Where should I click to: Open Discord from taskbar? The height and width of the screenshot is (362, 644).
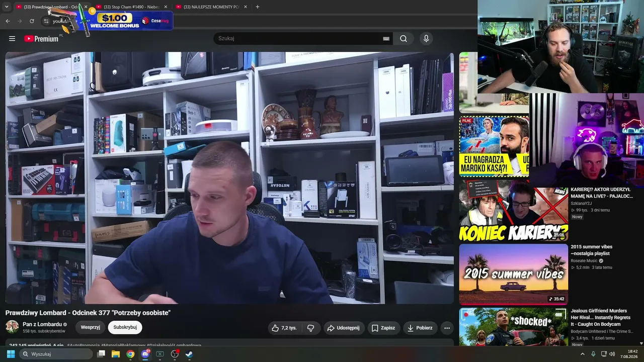coord(145,354)
